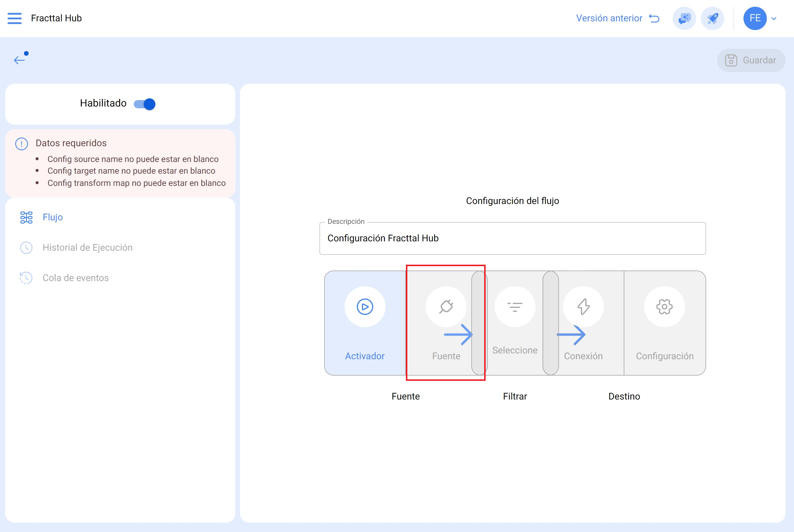Click the Seleccione filter label
The width and height of the screenshot is (794, 532).
[x=515, y=350]
